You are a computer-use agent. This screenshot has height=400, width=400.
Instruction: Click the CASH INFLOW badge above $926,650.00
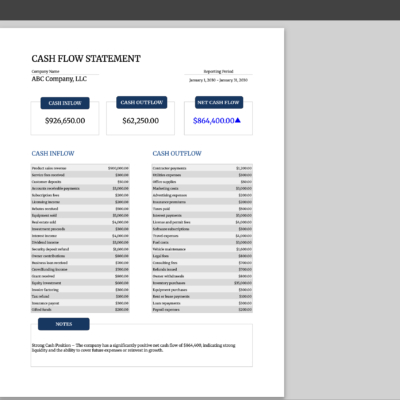[65, 103]
